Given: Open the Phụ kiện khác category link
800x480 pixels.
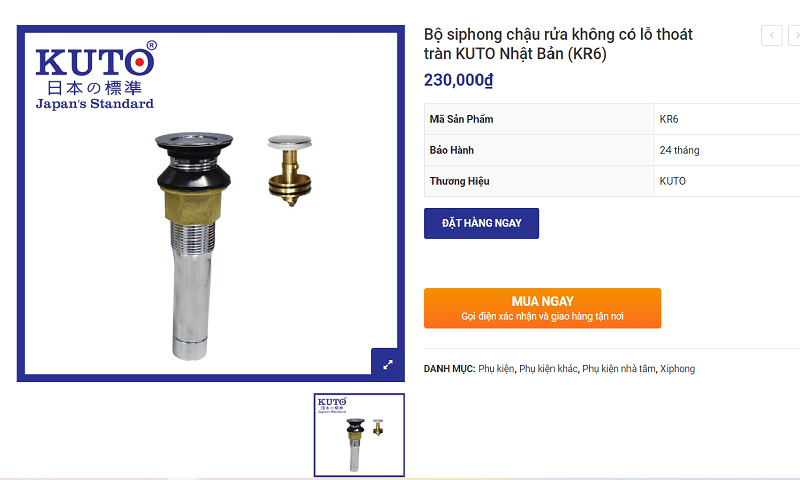Looking at the screenshot, I should point(548,369).
